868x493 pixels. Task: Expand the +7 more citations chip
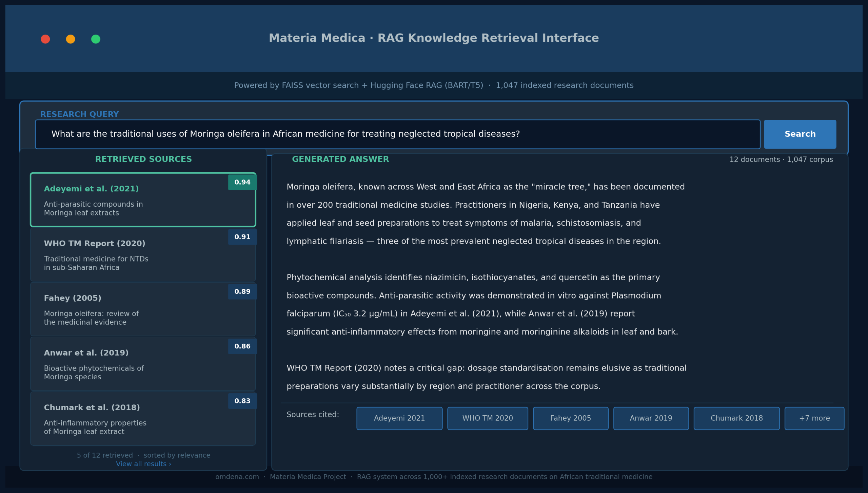point(814,418)
